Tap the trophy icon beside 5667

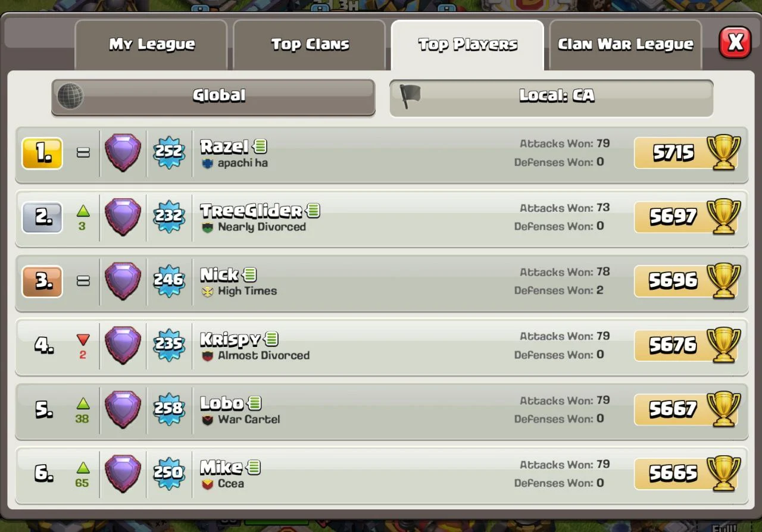click(723, 409)
